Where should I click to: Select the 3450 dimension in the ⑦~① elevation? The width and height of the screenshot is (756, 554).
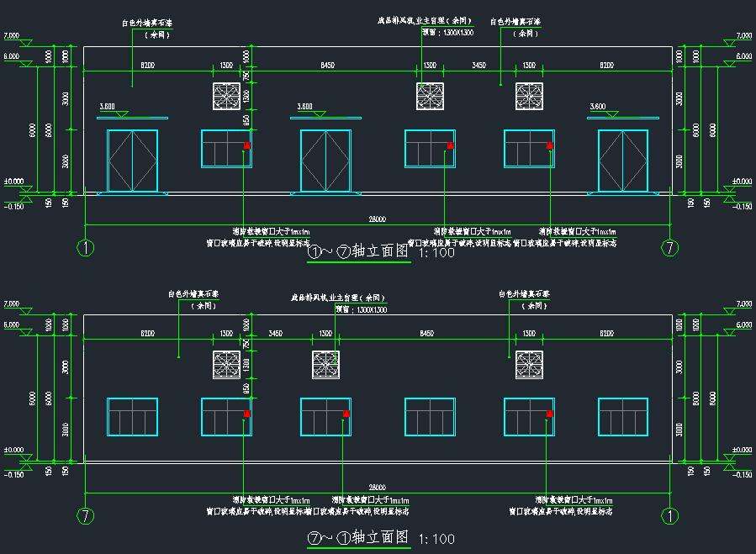pyautogui.click(x=275, y=333)
